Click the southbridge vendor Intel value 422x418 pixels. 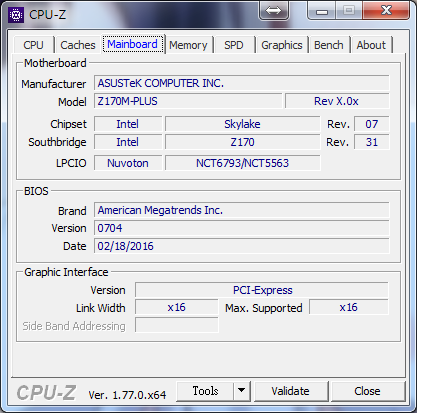point(128,142)
